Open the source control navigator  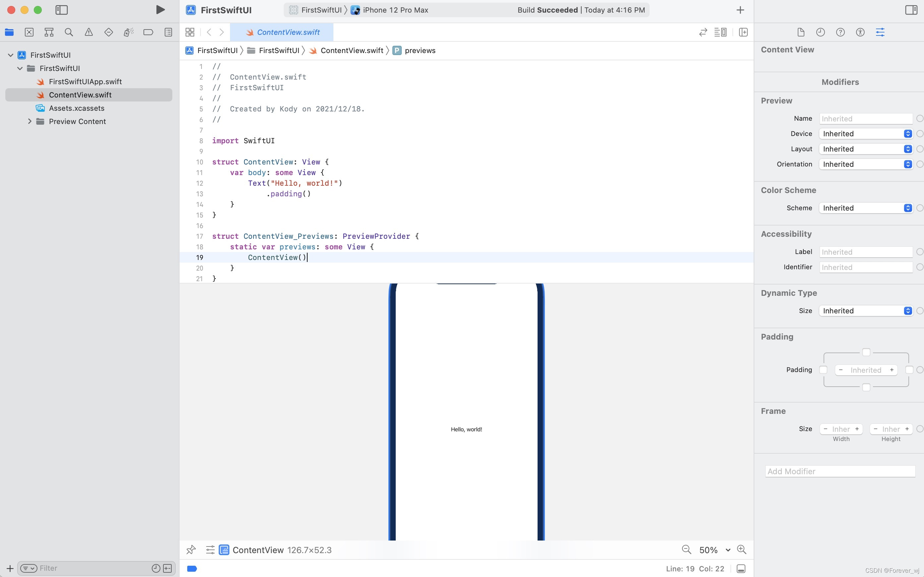(x=29, y=32)
